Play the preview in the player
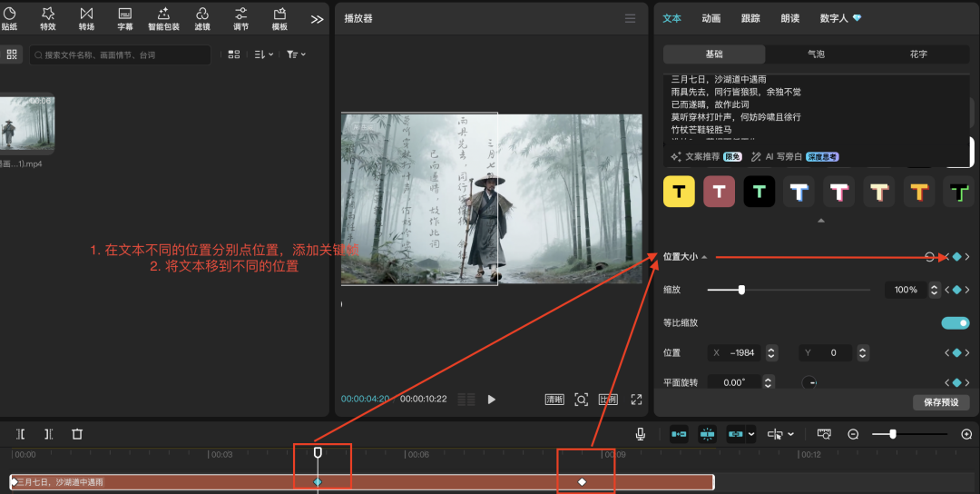 [x=491, y=399]
